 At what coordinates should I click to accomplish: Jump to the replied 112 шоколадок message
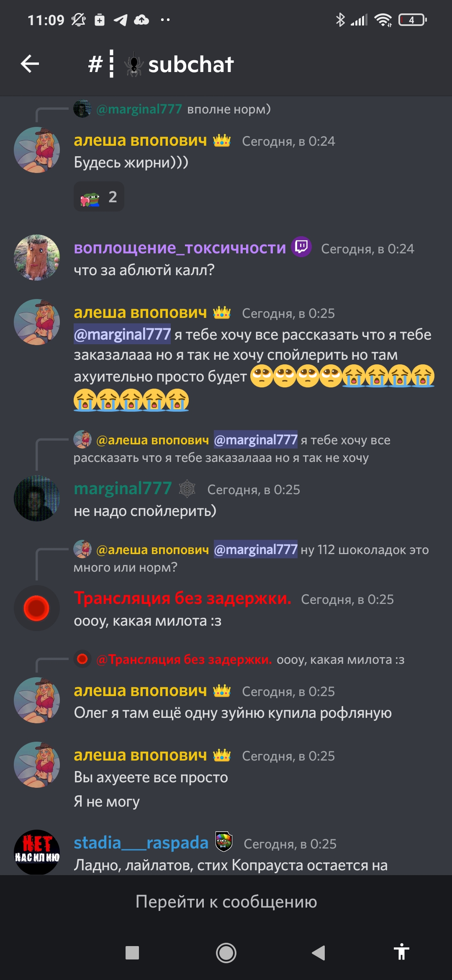coord(251,558)
